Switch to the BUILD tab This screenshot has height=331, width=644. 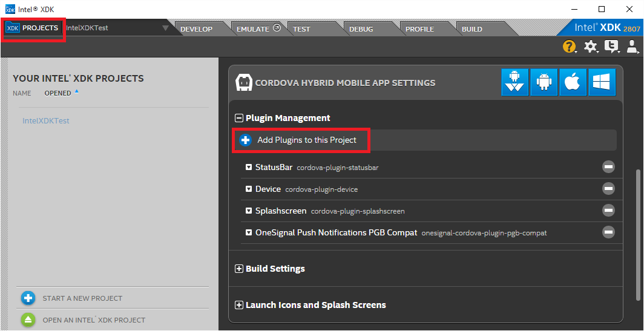coord(472,29)
